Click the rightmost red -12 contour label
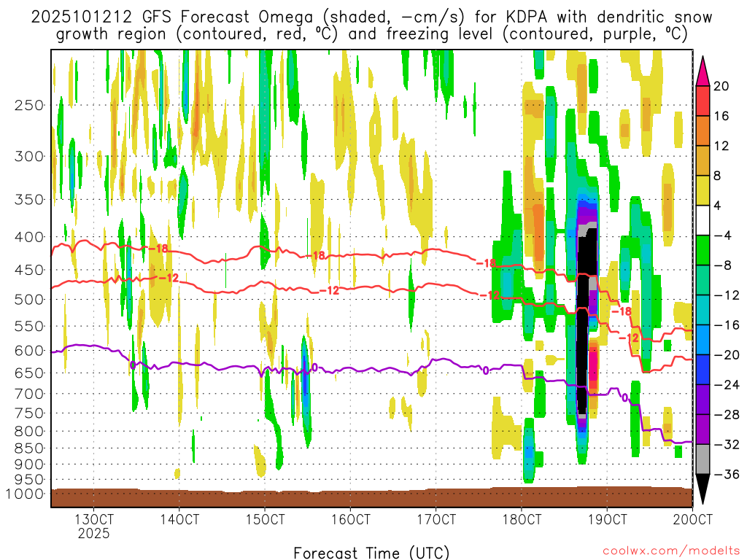Viewport: 747px width, 560px height. (x=628, y=338)
